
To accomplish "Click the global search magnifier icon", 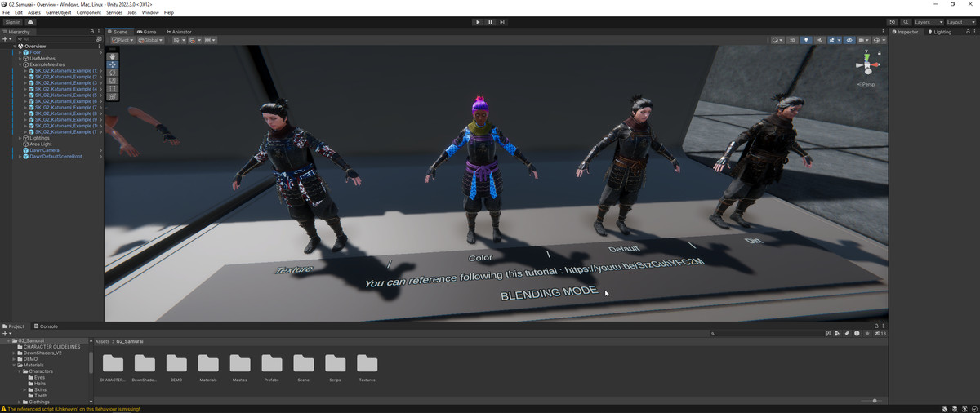I will [x=906, y=22].
